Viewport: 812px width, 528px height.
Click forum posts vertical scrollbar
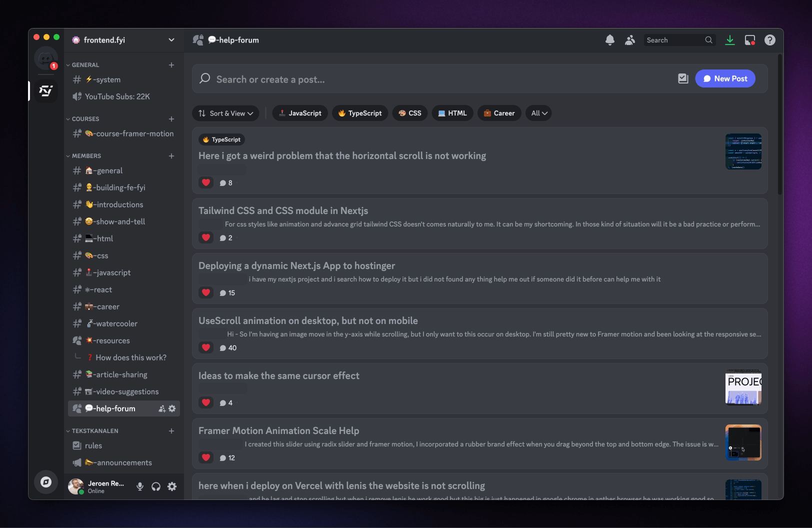point(779,125)
